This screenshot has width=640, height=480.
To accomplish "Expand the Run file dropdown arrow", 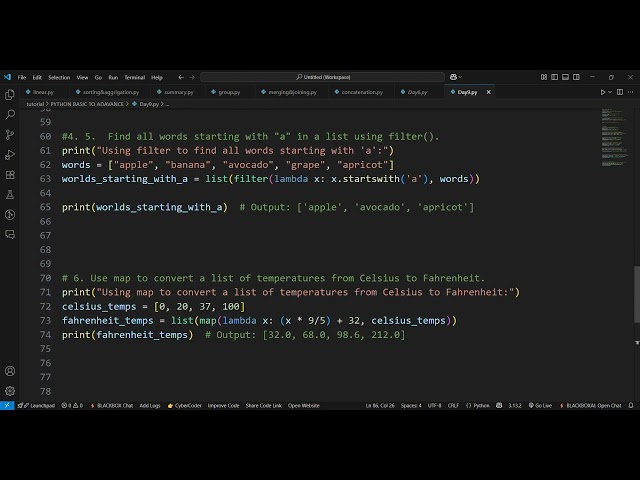I will 610,92.
